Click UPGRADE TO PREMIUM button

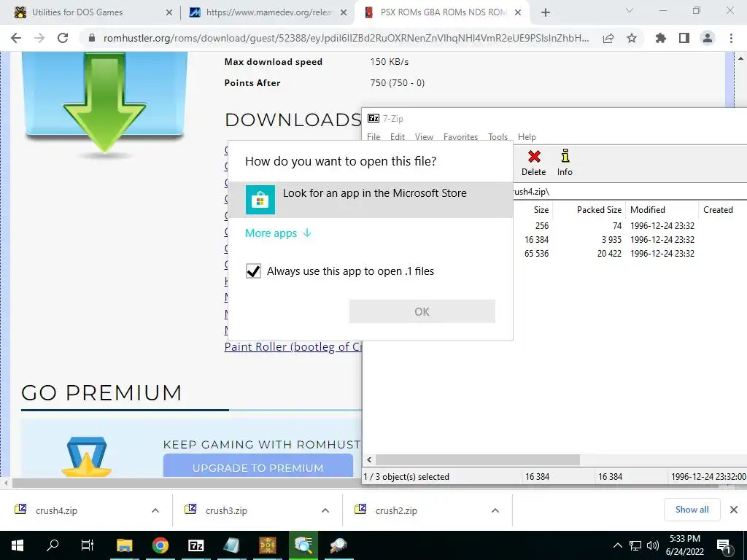coord(258,466)
